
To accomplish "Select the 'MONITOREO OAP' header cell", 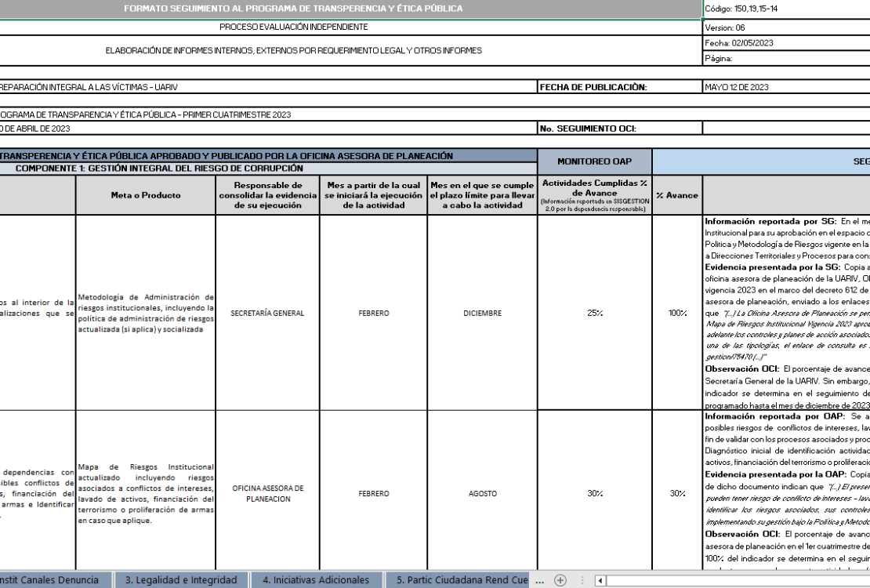I will point(594,162).
